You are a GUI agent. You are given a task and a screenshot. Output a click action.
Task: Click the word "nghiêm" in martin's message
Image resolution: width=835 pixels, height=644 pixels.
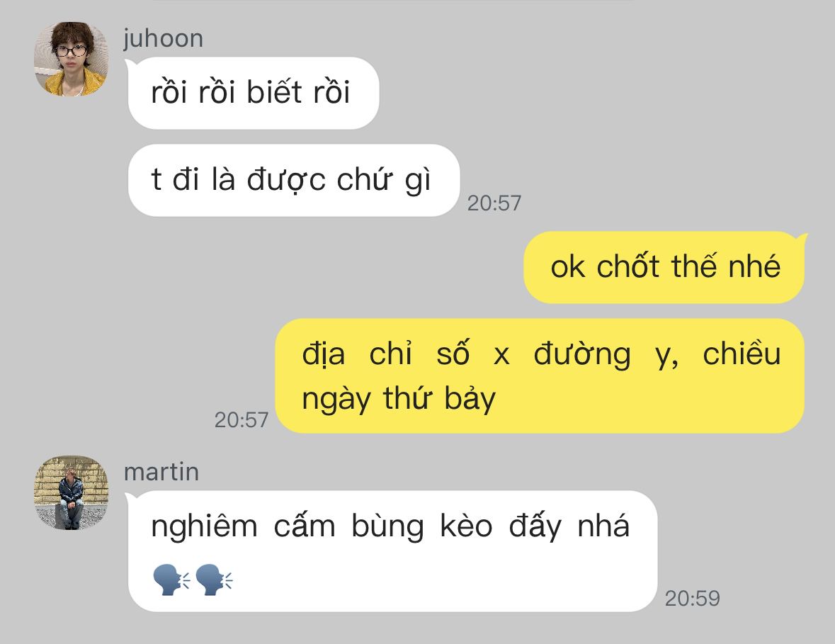coord(204,527)
